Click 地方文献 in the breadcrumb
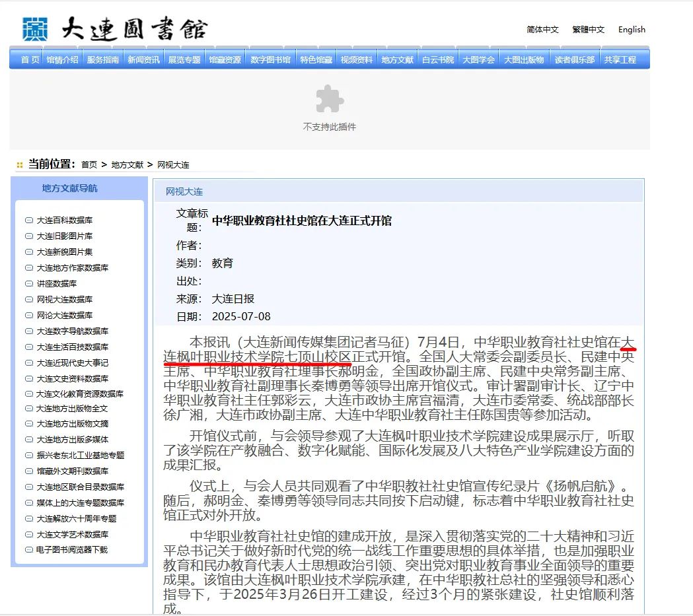 [x=127, y=165]
